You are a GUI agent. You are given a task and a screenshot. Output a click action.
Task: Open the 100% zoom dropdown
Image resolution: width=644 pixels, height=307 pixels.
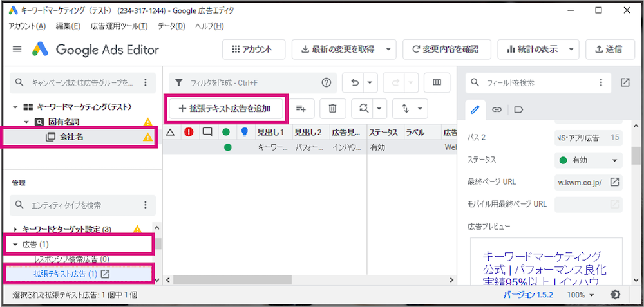point(581,295)
